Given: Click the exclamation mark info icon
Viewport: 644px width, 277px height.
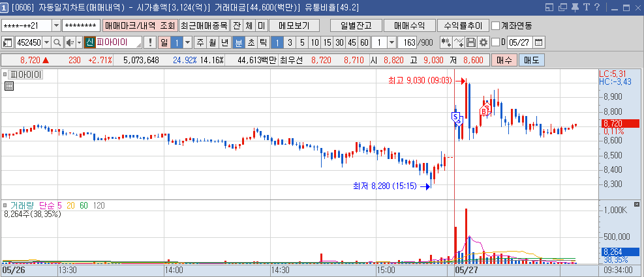Looking at the screenshot, I should click(150, 42).
